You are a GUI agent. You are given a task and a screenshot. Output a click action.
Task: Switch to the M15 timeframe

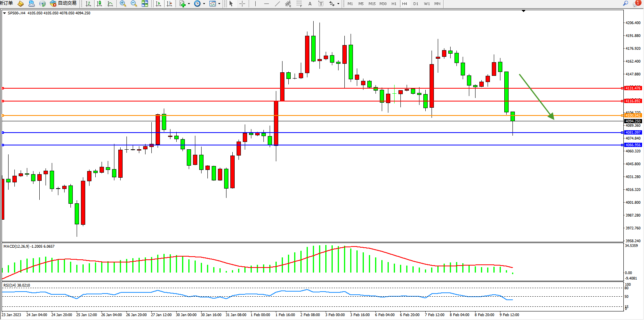click(372, 3)
